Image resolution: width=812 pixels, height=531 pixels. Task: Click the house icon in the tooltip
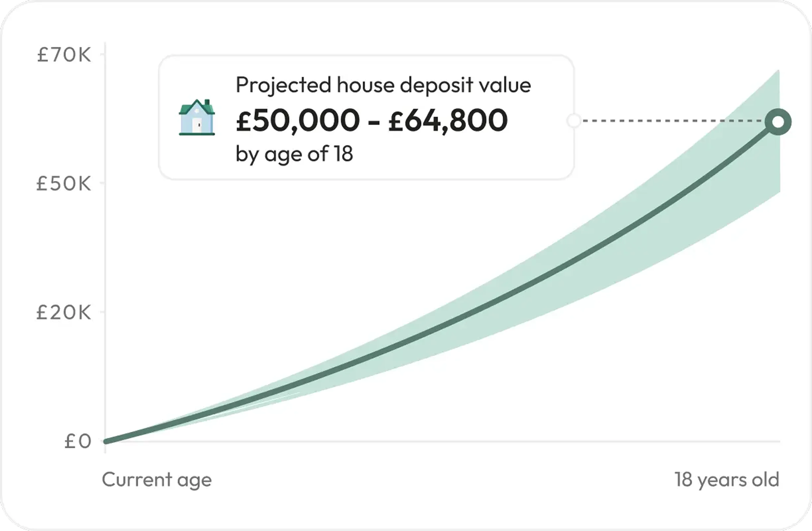(x=197, y=118)
